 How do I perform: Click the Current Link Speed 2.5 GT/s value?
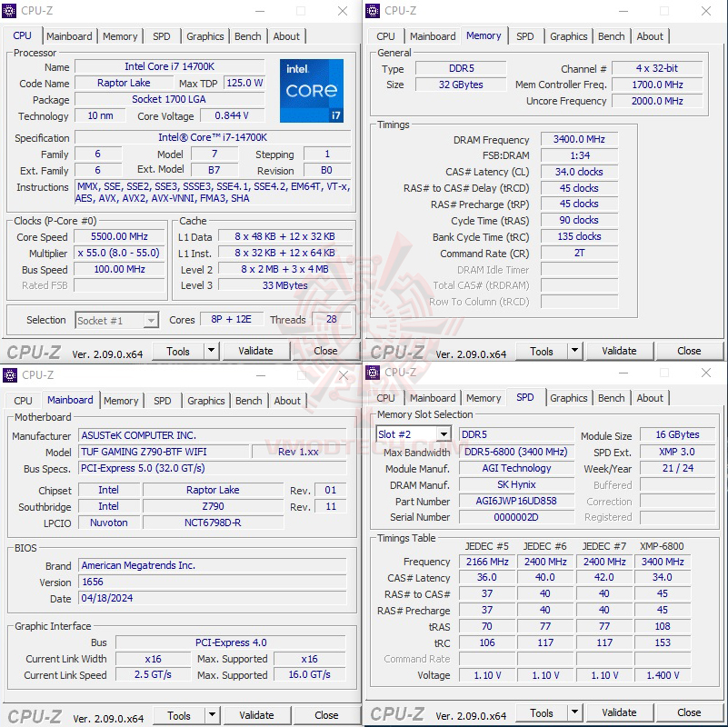click(x=153, y=674)
